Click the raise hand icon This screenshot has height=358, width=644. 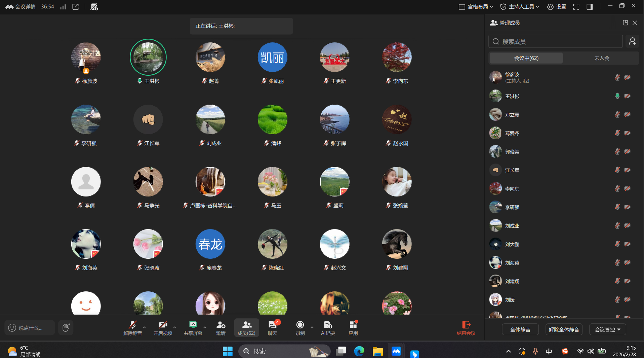coord(66,327)
